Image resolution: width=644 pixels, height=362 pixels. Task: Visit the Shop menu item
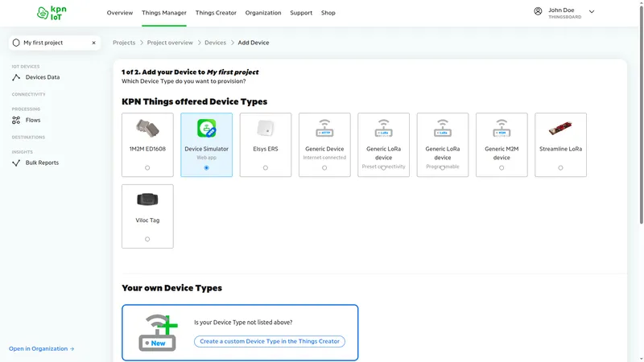(328, 13)
